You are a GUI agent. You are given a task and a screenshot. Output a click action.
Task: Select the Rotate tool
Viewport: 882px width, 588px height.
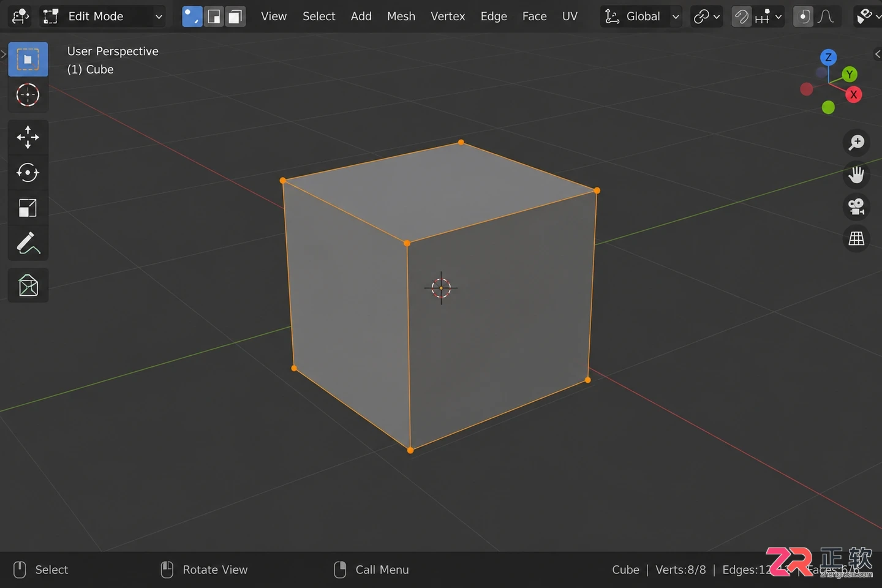(x=28, y=173)
